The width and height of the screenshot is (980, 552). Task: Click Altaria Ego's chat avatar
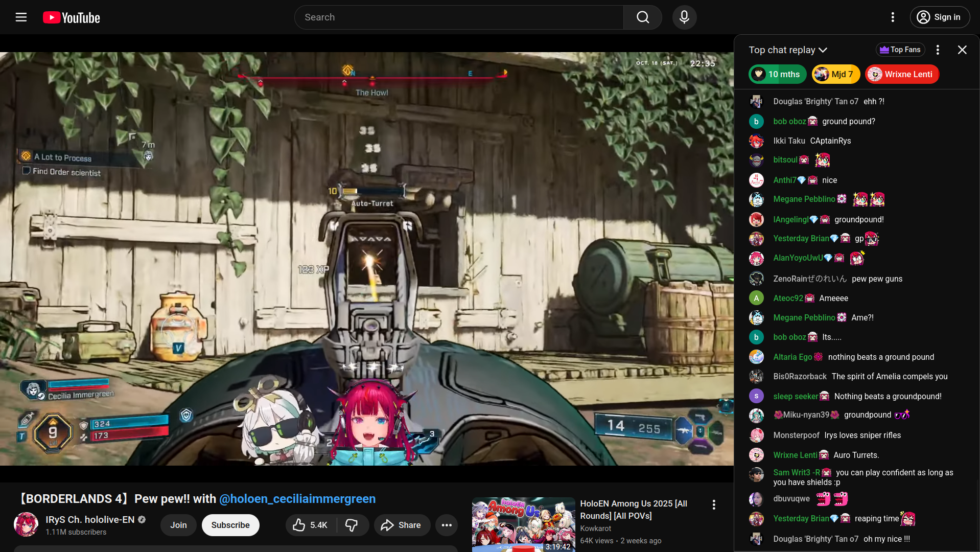[756, 357]
